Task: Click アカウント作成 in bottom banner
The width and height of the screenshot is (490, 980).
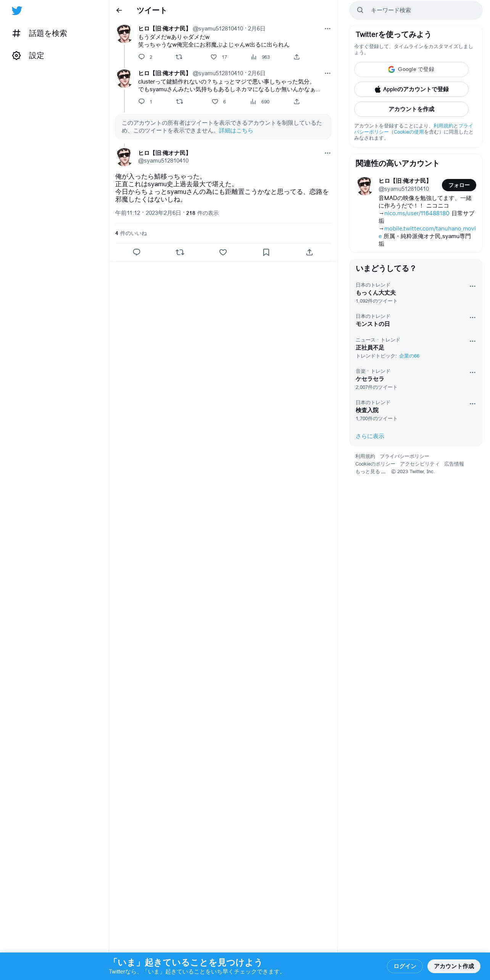Action: 454,966
